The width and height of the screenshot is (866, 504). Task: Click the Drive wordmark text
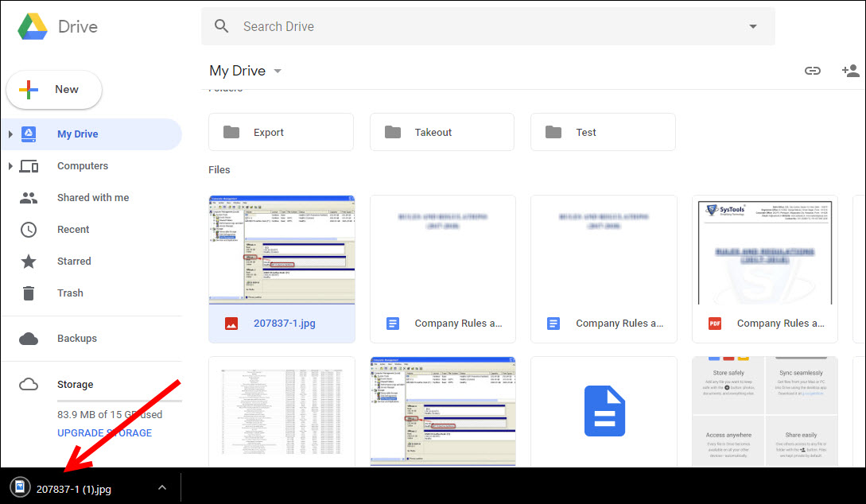(78, 26)
